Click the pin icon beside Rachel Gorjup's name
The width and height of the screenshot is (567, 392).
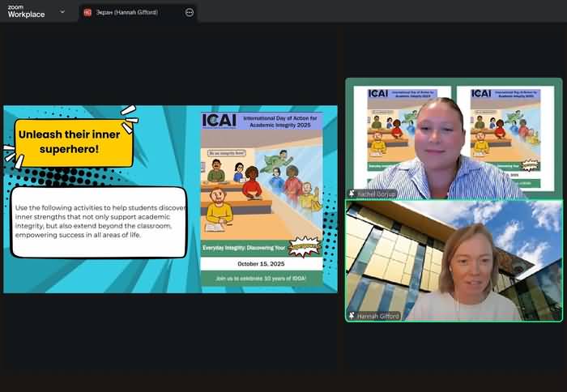point(352,194)
